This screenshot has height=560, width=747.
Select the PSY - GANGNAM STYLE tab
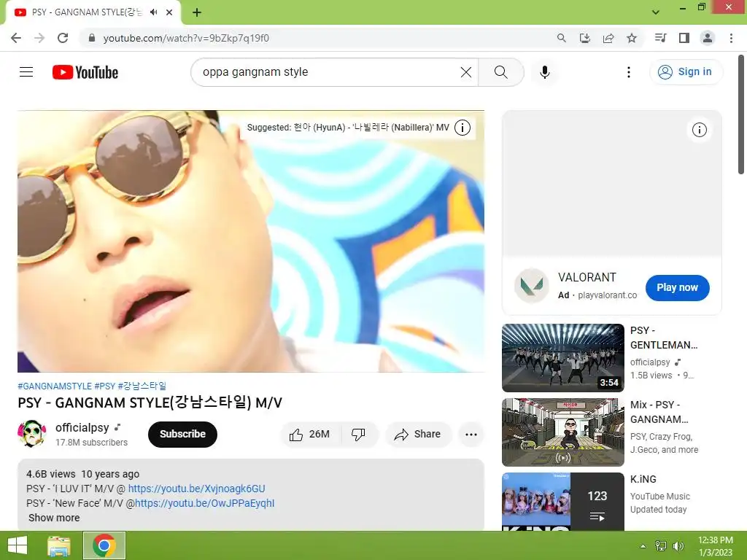point(94,12)
